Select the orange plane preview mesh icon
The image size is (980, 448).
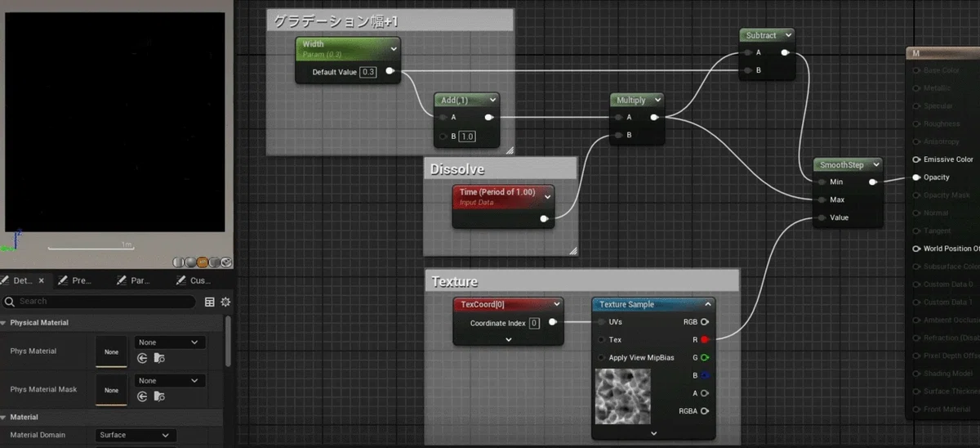(x=202, y=262)
